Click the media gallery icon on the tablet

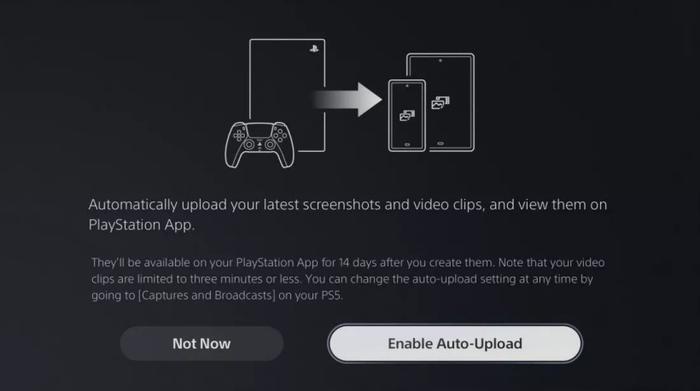pos(440,103)
